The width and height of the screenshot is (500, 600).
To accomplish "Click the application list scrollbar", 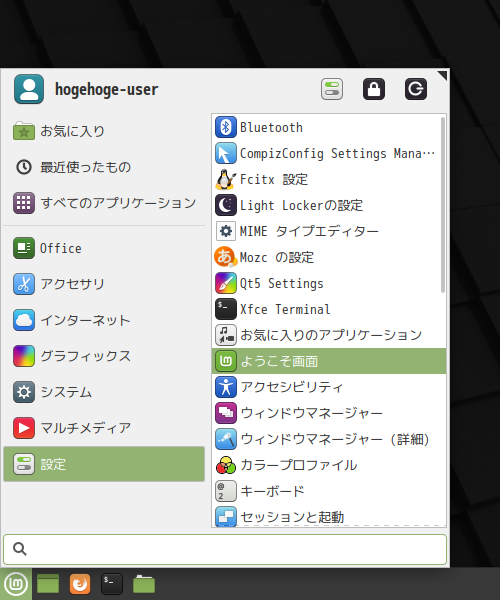I will coord(443,205).
